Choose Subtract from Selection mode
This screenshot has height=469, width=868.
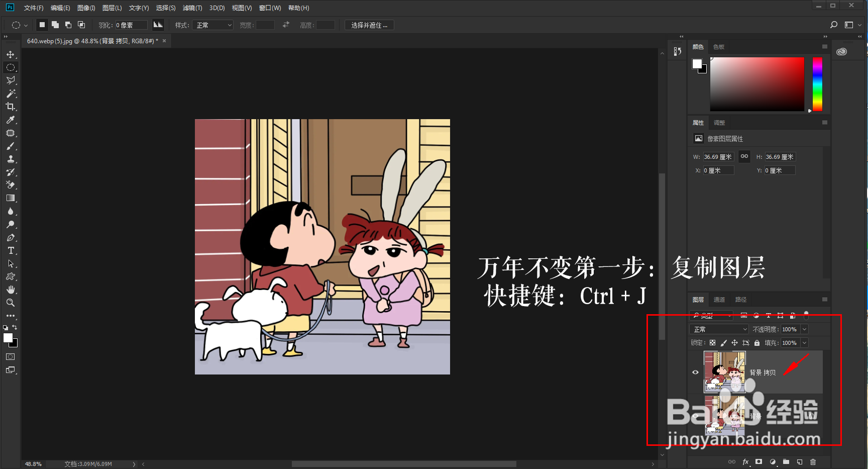(x=68, y=25)
